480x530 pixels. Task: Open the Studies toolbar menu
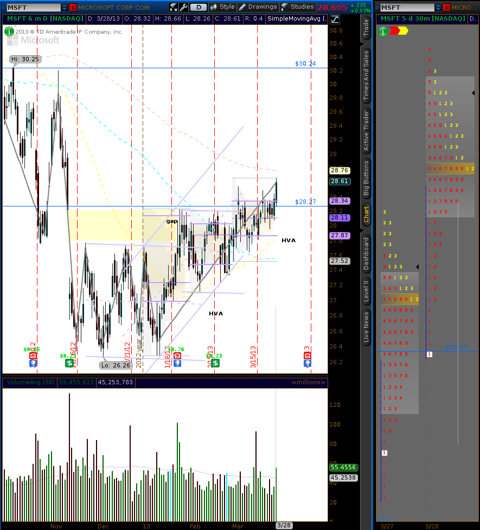[x=297, y=7]
